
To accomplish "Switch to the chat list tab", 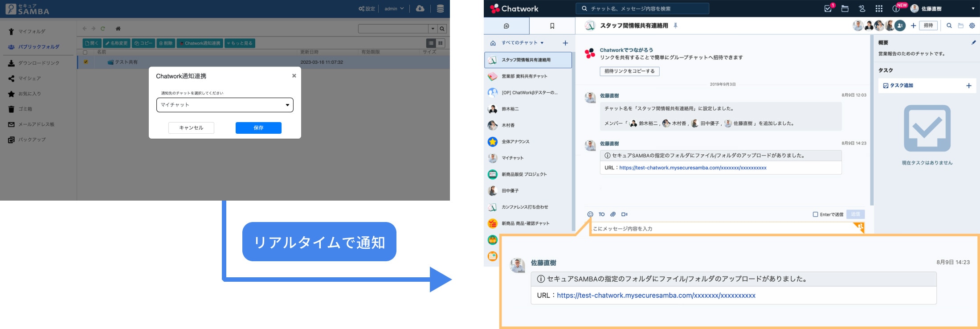I will [506, 26].
